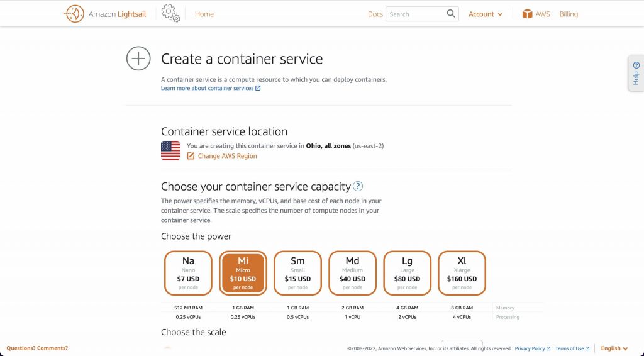
Task: Open the Help side panel tab
Action: (636, 73)
